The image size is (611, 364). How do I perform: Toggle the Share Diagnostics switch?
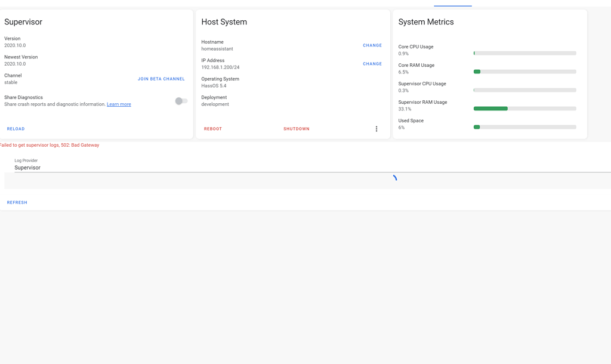pos(181,101)
